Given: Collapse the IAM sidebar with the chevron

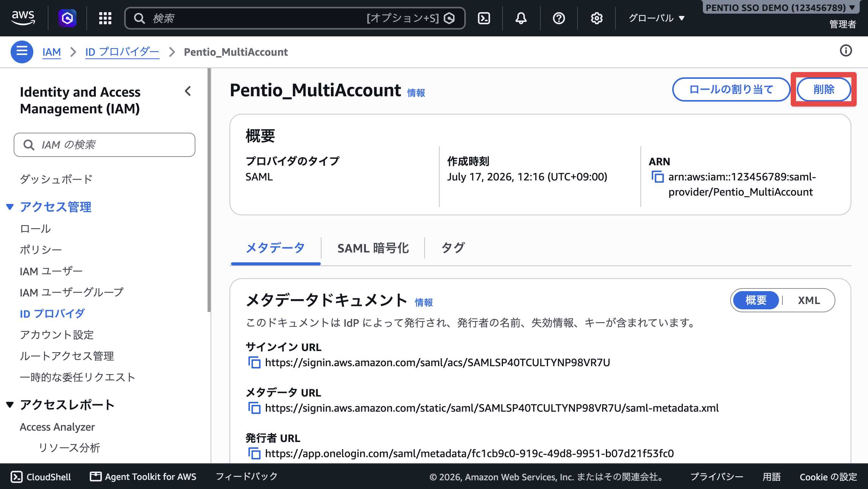Looking at the screenshot, I should click(188, 91).
